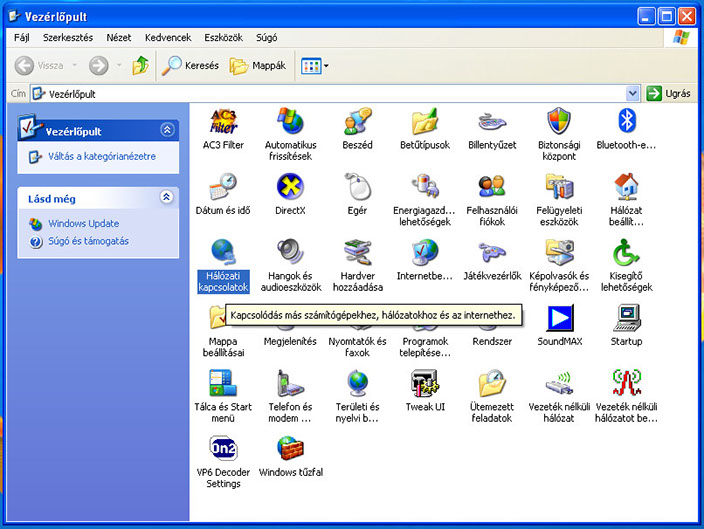Open the Windows Update link
Screen dimensions: 704x529
coord(84,224)
